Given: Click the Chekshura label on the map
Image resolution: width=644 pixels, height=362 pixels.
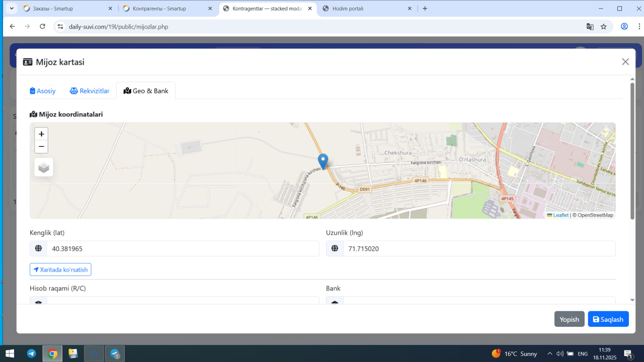Looking at the screenshot, I should click(x=397, y=153).
